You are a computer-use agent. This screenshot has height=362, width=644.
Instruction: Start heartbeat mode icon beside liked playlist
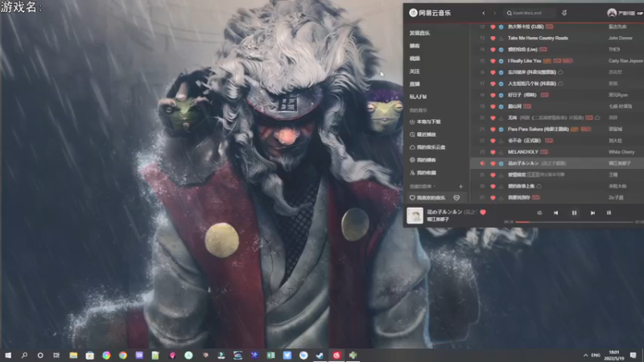(x=456, y=198)
